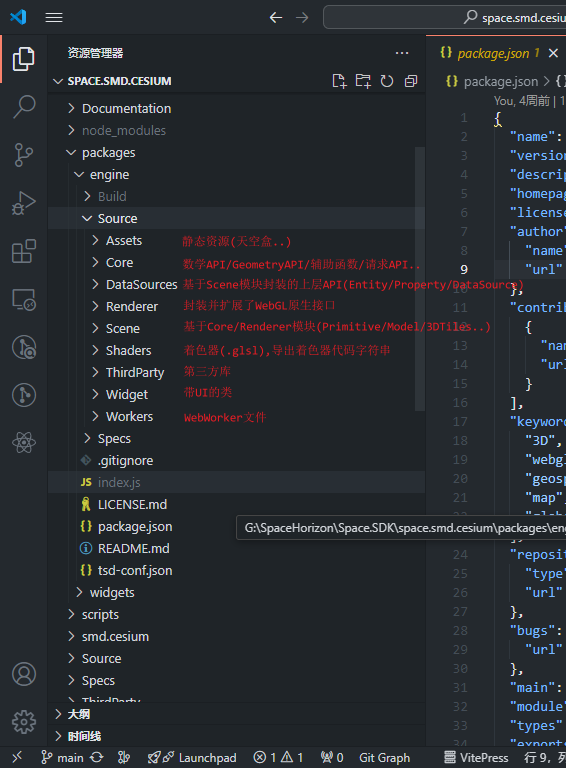Open the Accounts menu icon
The width and height of the screenshot is (566, 768).
pyautogui.click(x=24, y=674)
